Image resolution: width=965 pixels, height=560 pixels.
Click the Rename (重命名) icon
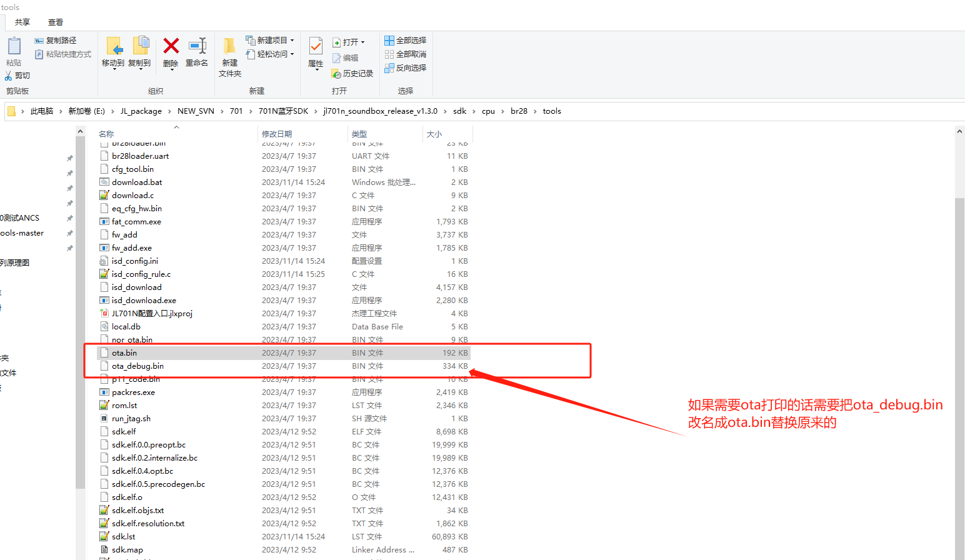coord(197,46)
